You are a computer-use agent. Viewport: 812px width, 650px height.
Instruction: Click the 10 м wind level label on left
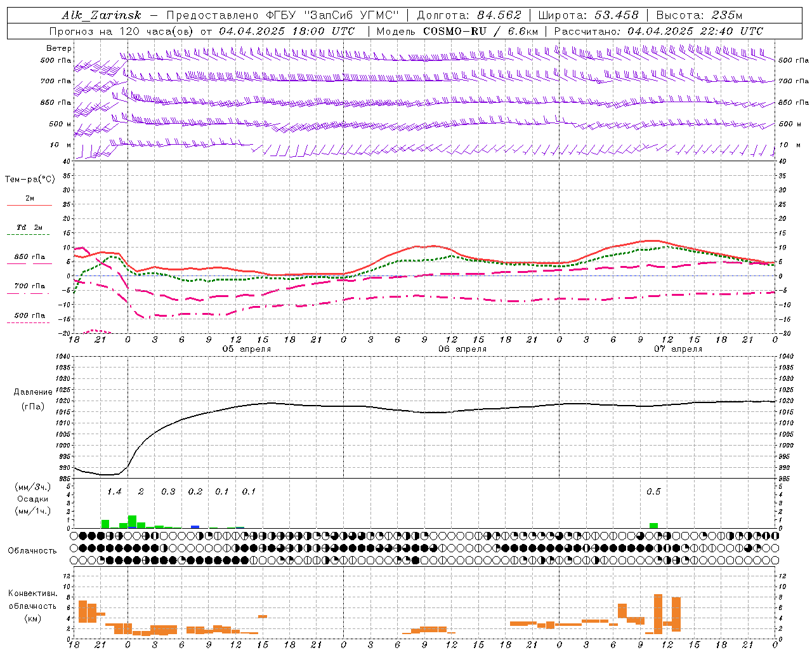point(61,145)
